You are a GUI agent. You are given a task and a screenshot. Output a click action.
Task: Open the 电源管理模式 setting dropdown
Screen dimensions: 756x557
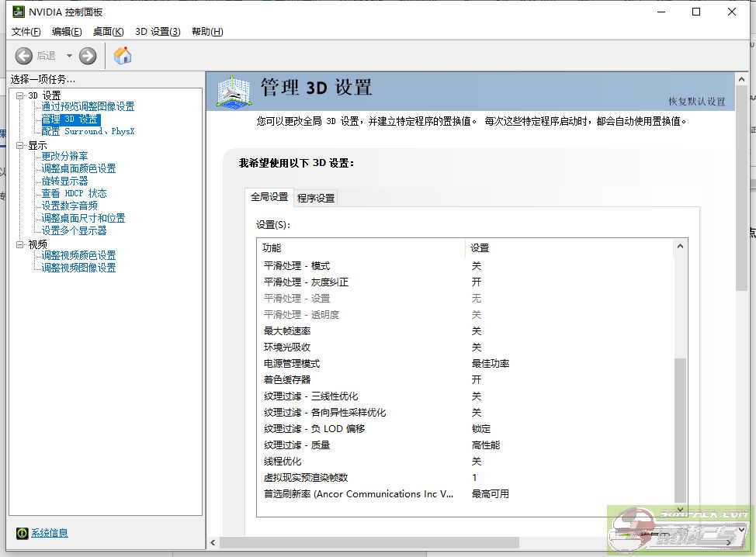[x=489, y=363]
